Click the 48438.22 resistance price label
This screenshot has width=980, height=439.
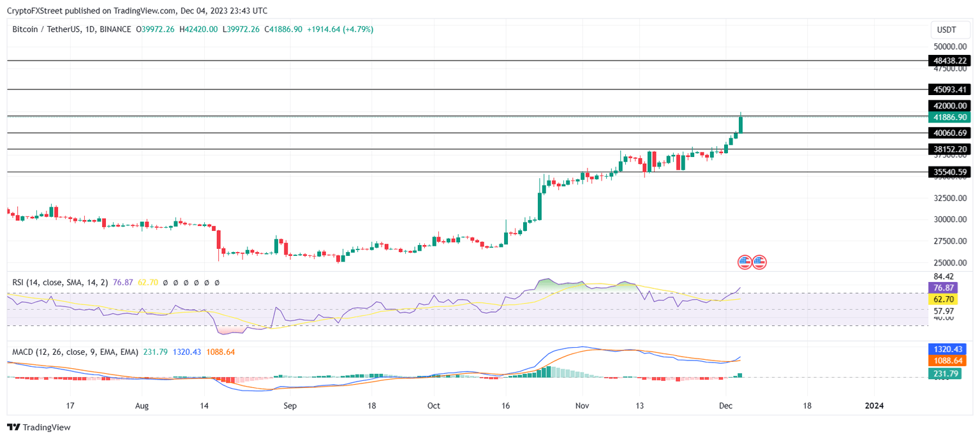click(949, 61)
